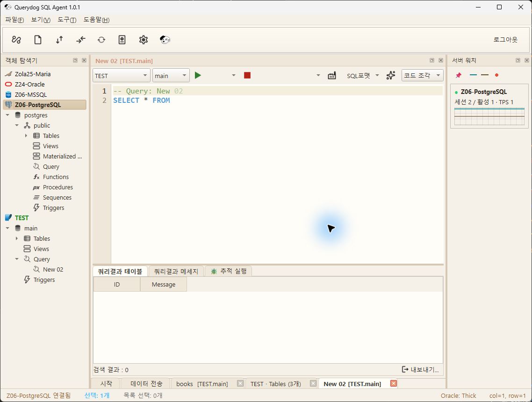
Task: Click the AI sparkle icon beside SQL포맷
Action: point(391,75)
